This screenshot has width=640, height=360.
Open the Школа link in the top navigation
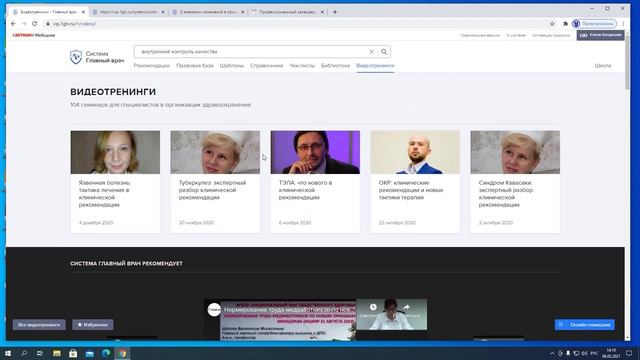pos(603,66)
